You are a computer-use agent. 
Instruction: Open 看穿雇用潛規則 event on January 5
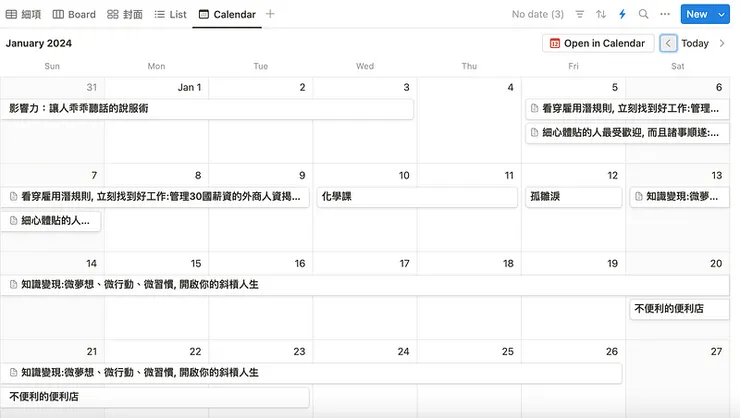point(627,109)
